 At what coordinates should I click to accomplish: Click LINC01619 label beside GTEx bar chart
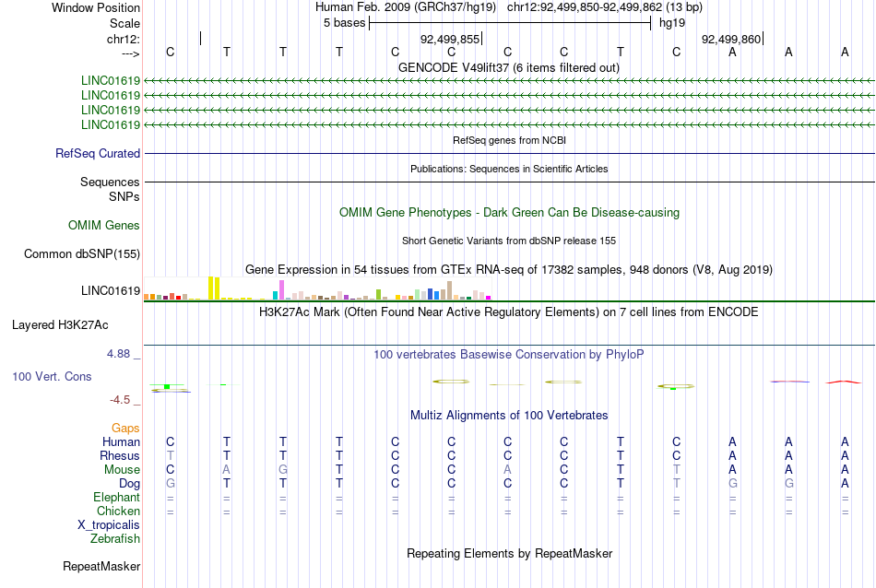(x=111, y=291)
